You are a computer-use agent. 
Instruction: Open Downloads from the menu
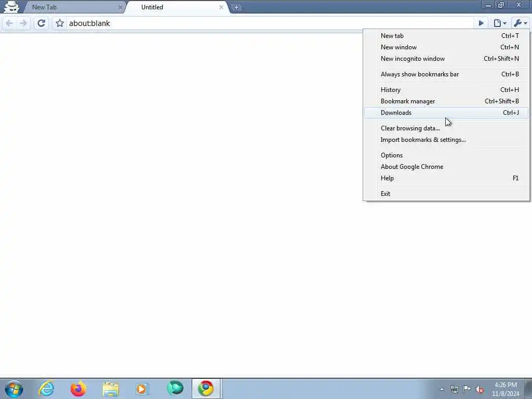pos(446,113)
